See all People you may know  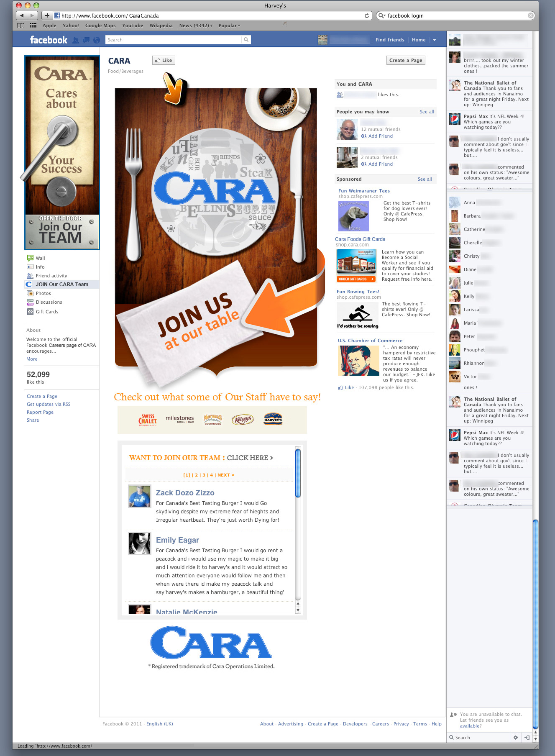coord(427,112)
